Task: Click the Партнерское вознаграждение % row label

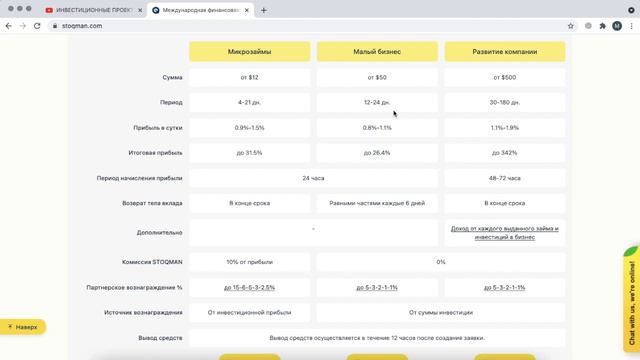Action: [x=134, y=287]
